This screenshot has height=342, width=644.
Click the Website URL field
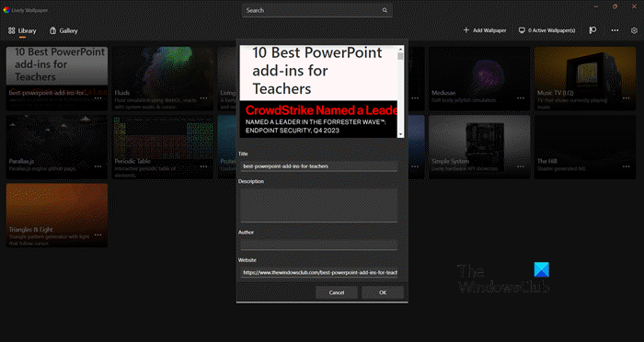(x=319, y=273)
